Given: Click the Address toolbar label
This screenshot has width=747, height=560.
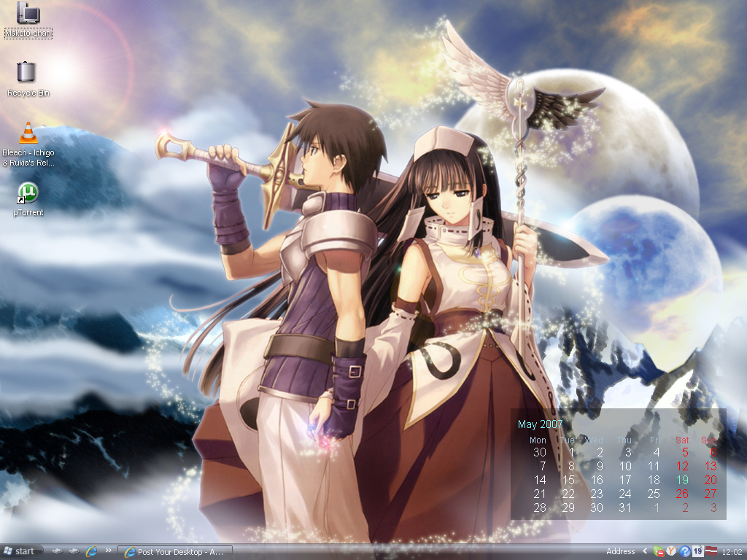Looking at the screenshot, I should pos(620,551).
